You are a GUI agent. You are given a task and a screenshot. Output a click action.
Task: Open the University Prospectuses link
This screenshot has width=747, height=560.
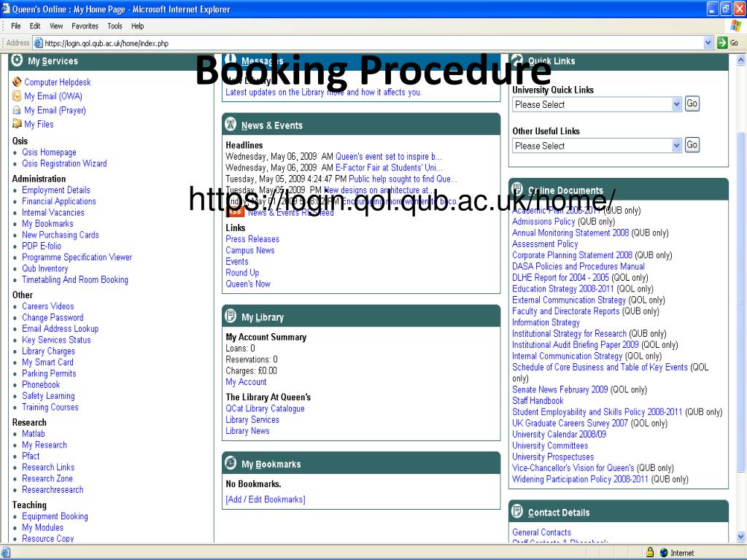pyautogui.click(x=553, y=456)
